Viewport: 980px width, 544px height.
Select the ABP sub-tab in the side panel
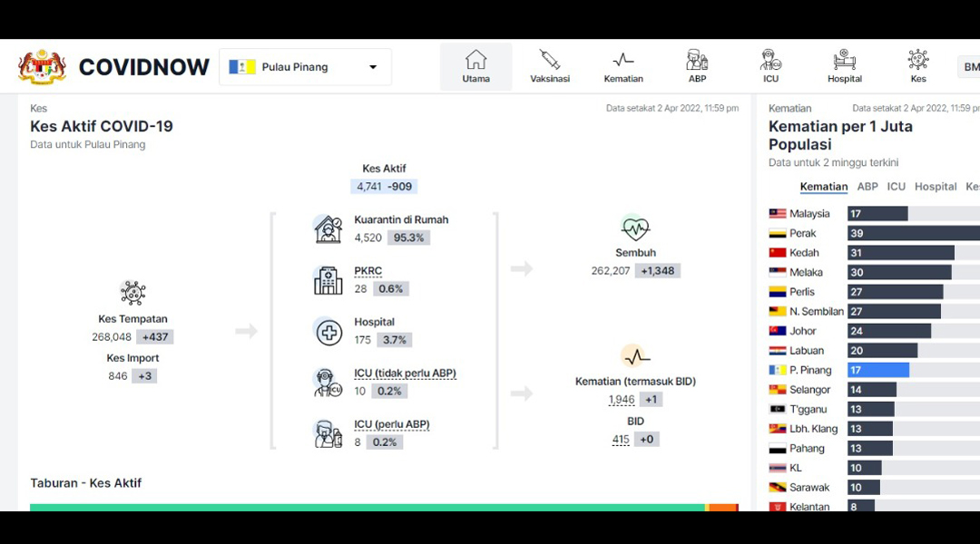(x=867, y=186)
